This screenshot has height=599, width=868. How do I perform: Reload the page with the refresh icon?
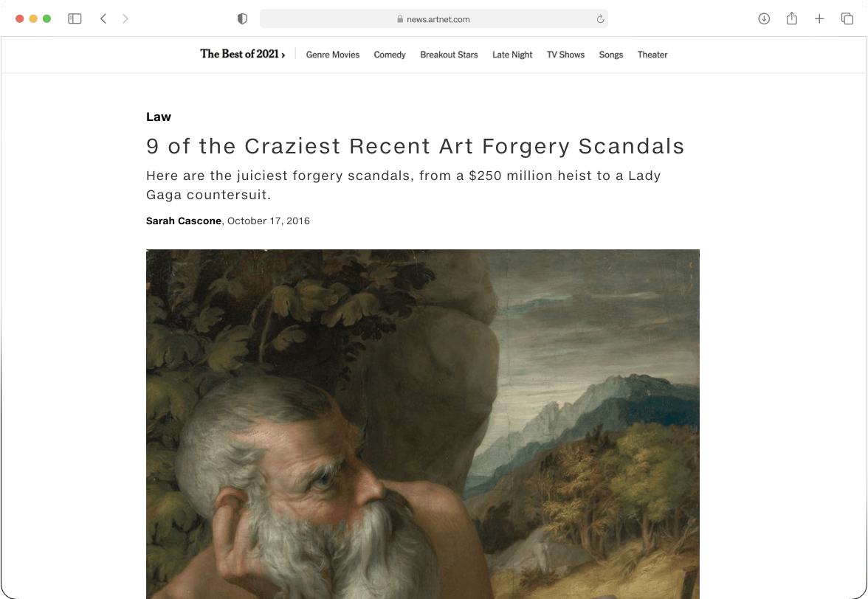[x=600, y=18]
